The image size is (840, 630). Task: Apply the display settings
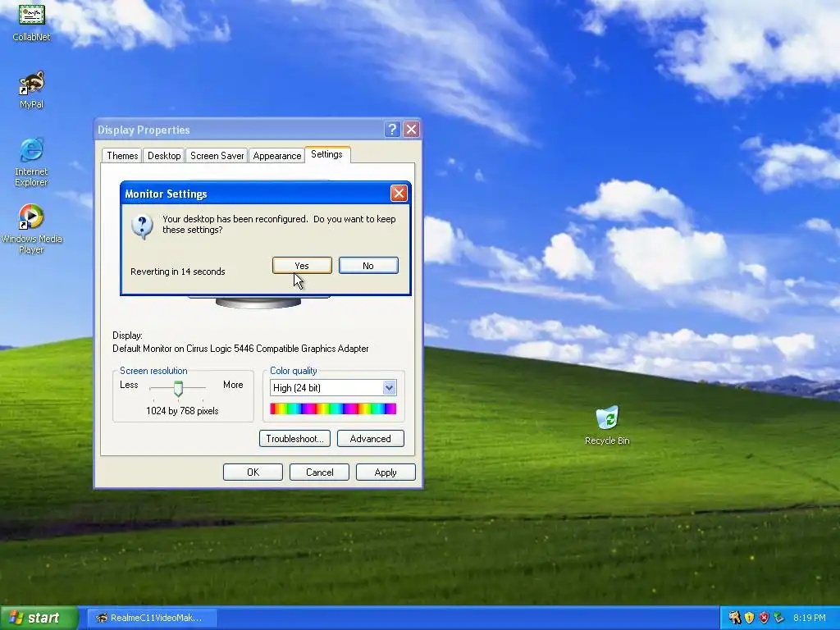(x=386, y=472)
